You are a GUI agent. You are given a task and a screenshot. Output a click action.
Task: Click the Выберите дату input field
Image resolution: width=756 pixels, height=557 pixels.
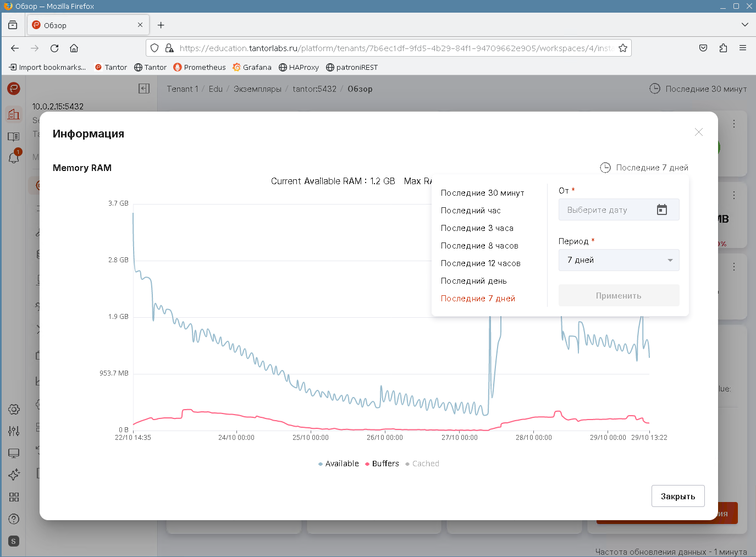pyautogui.click(x=605, y=209)
